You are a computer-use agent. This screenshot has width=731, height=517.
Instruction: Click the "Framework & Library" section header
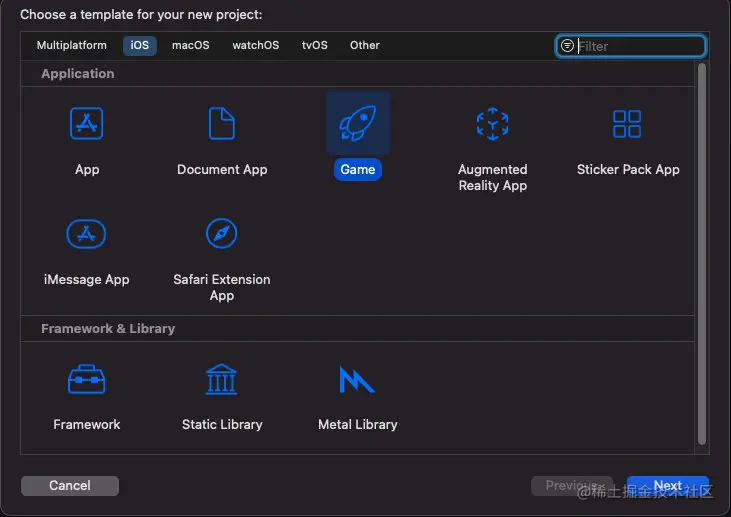(108, 329)
